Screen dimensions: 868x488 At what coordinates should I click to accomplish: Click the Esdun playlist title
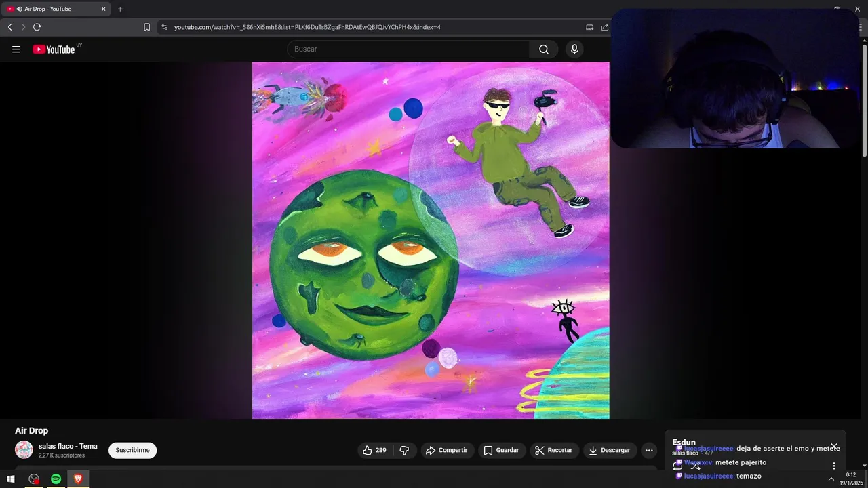pos(684,442)
